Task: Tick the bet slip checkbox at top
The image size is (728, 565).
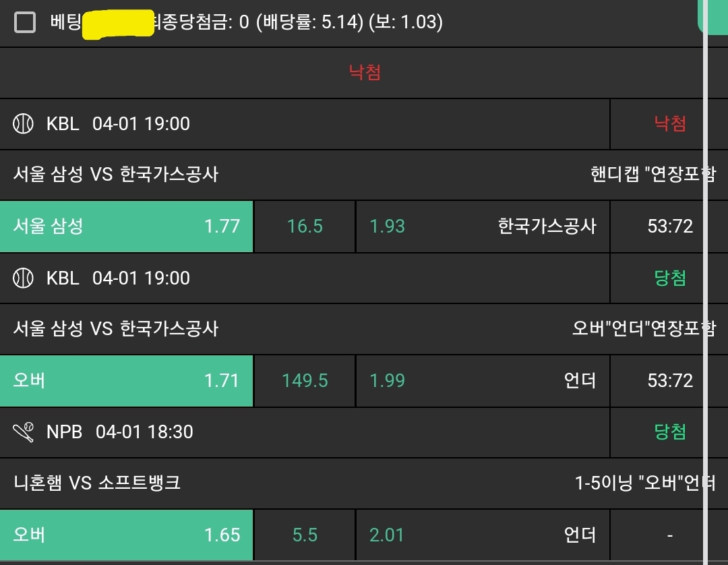Action: tap(25, 23)
